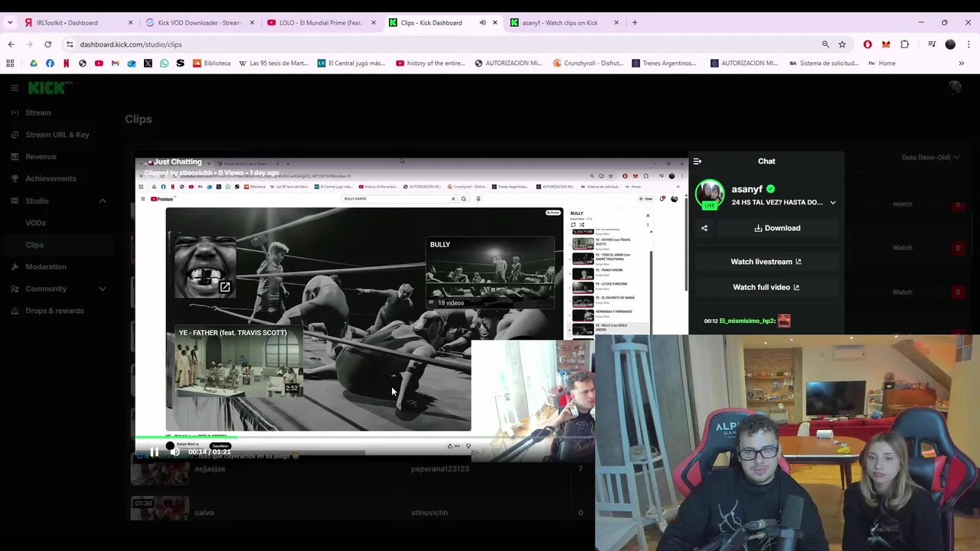The width and height of the screenshot is (980, 551).
Task: Click the clipper name peperana123123
Action: (439, 469)
